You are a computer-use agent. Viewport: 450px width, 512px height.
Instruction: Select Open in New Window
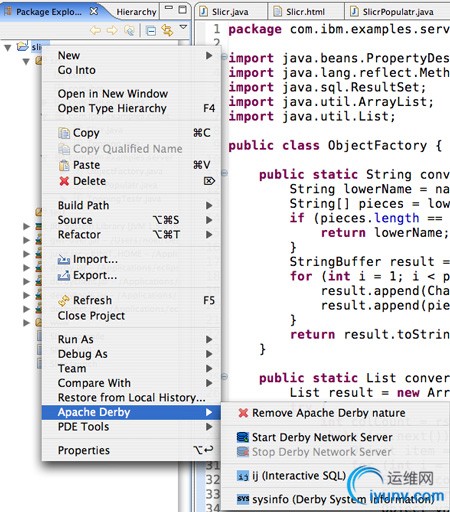pyautogui.click(x=131, y=94)
